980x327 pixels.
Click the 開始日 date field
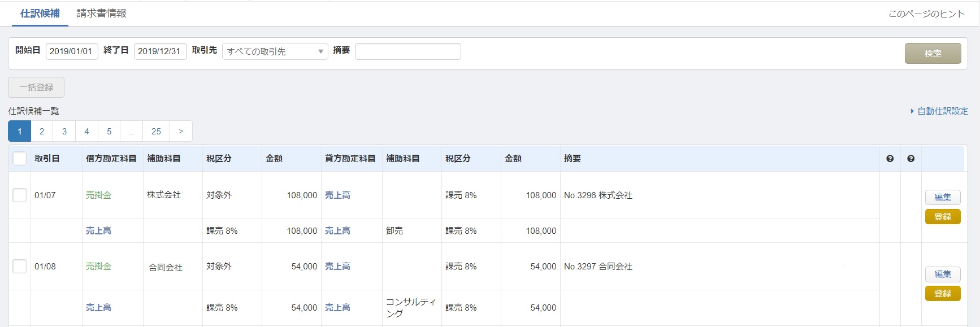[71, 51]
